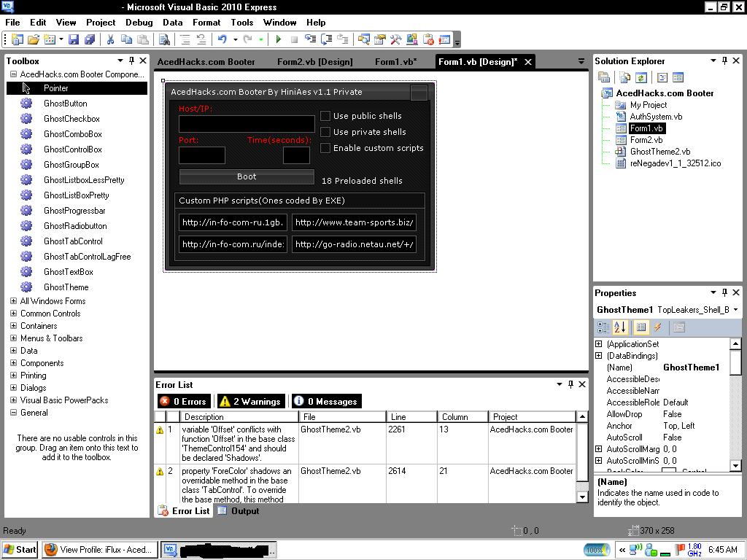The height and width of the screenshot is (560, 747).
Task: Click the Start Debugging play icon
Action: pos(279,39)
